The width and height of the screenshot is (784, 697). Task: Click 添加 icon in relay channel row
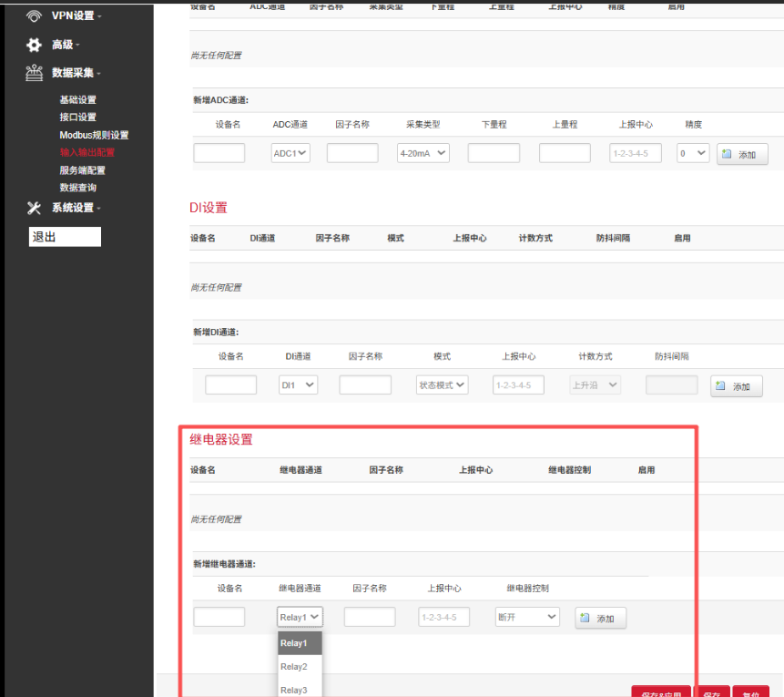click(x=585, y=619)
